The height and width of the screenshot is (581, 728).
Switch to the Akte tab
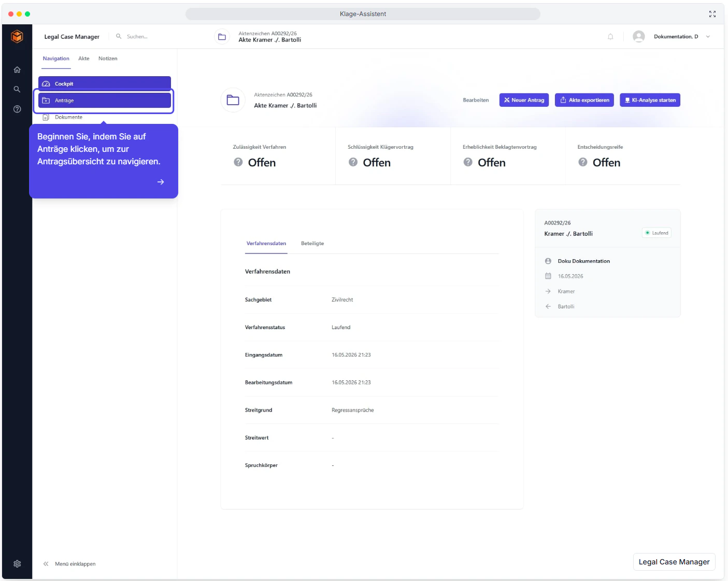pos(84,59)
